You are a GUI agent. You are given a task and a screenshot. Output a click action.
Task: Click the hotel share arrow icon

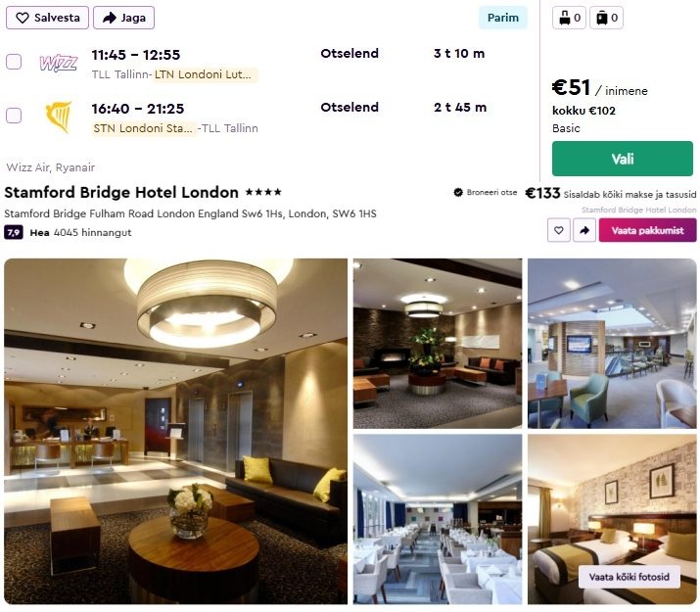pos(584,230)
